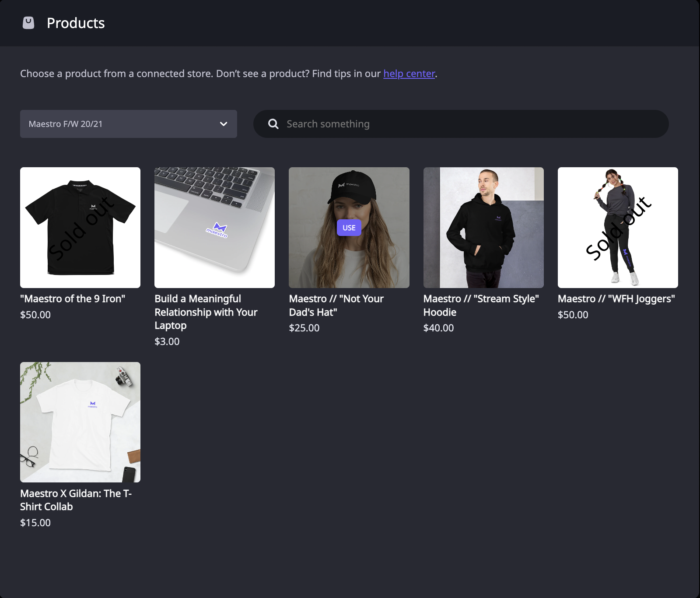Viewport: 700px width, 598px height.
Task: Click title Maestro X Gildan: The T-Shirt Collab
Action: [76, 500]
